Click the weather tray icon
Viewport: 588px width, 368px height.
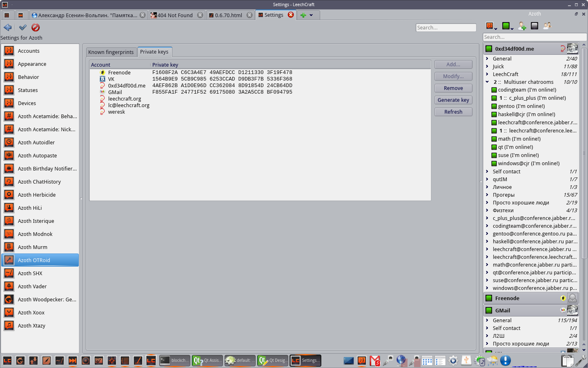[492, 361]
